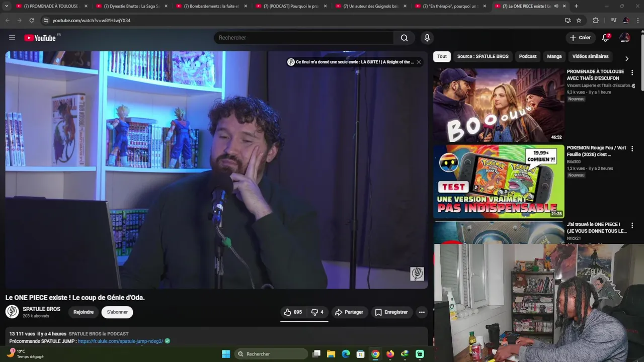Open more options for J'ai trouvé le ONE PIECE video
Image resolution: width=644 pixels, height=362 pixels.
tap(632, 225)
